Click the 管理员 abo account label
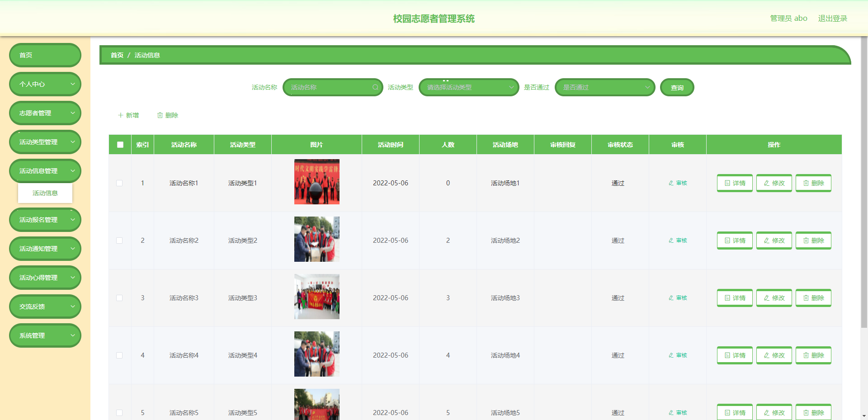The width and height of the screenshot is (868, 420). 788,19
